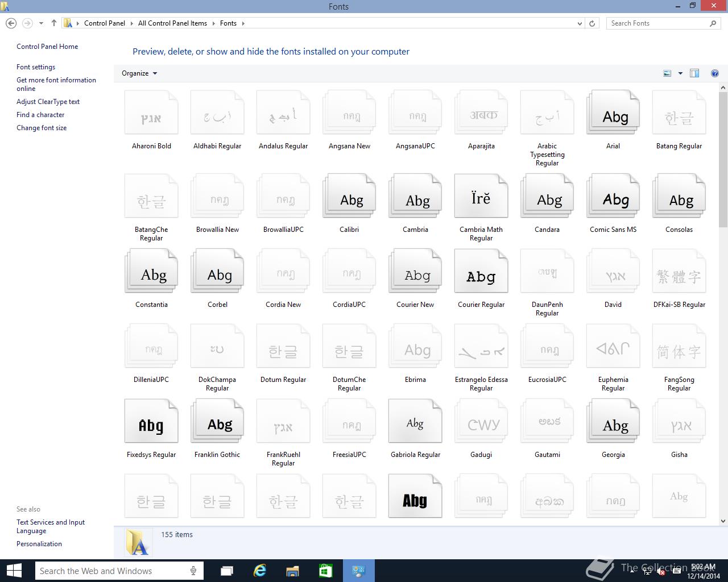Click the Back navigation arrow

(11, 23)
